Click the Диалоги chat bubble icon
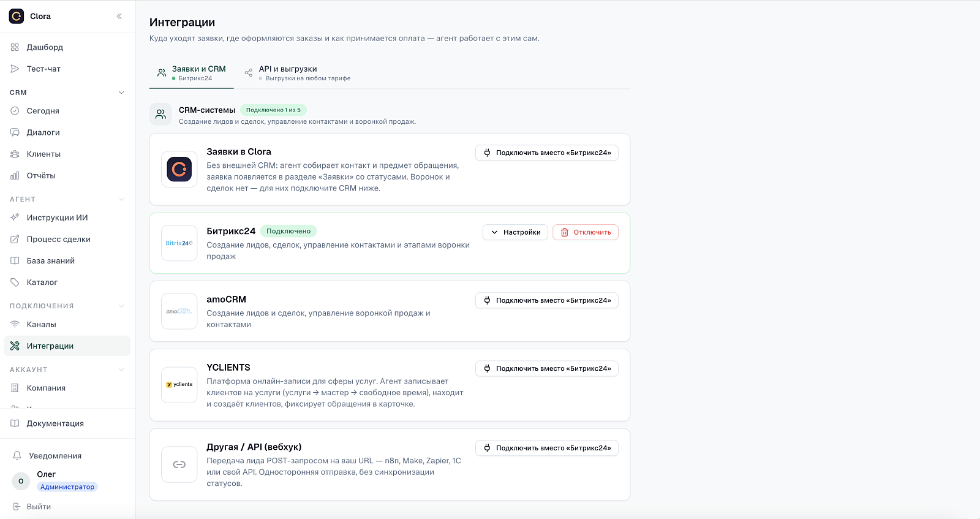Screen dimensions: 980x519 15,132
